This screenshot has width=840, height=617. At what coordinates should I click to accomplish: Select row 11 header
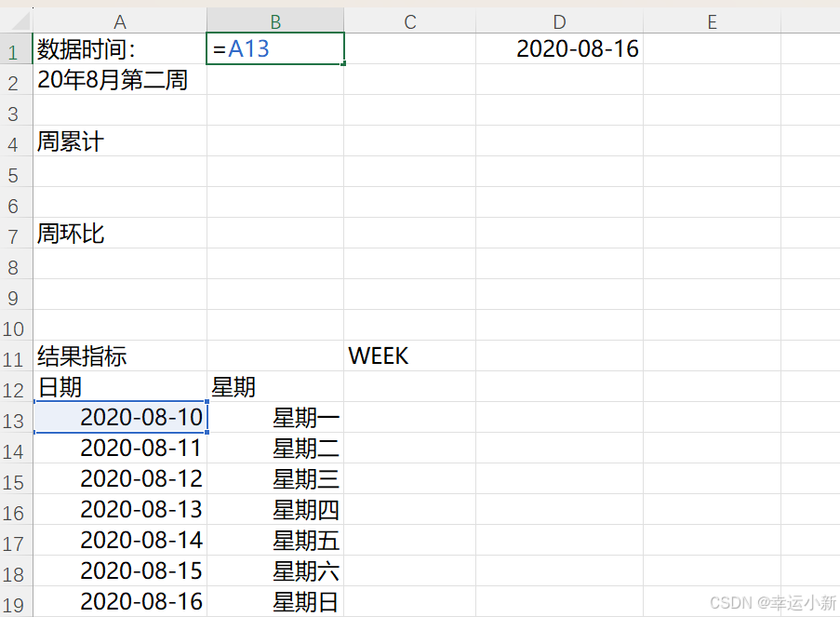pyautogui.click(x=16, y=355)
